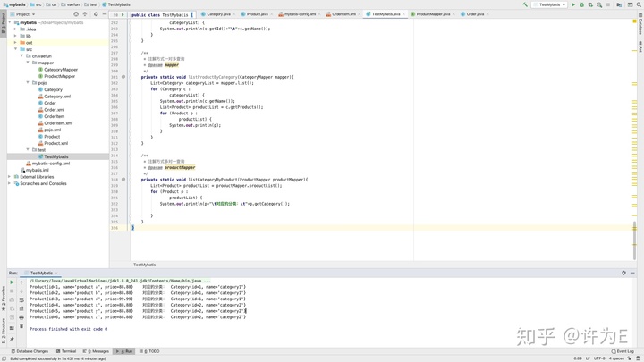Open the TestMybatis run configuration dropdown

coord(549,4)
